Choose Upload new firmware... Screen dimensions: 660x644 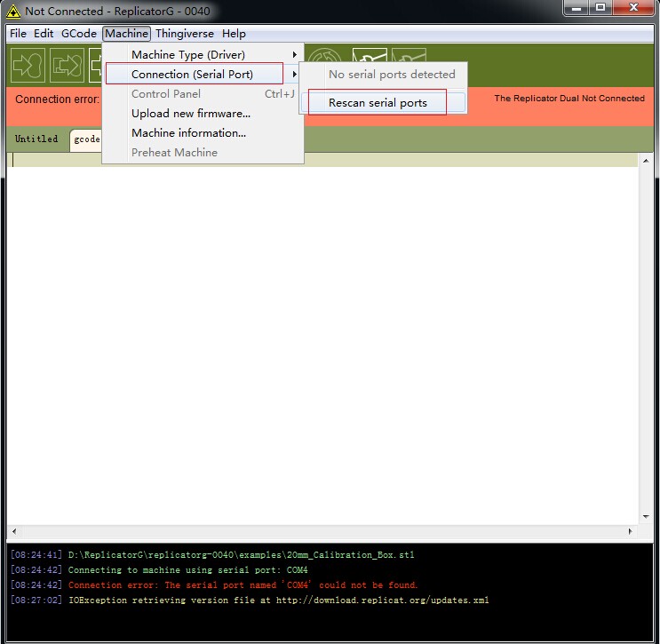203,113
